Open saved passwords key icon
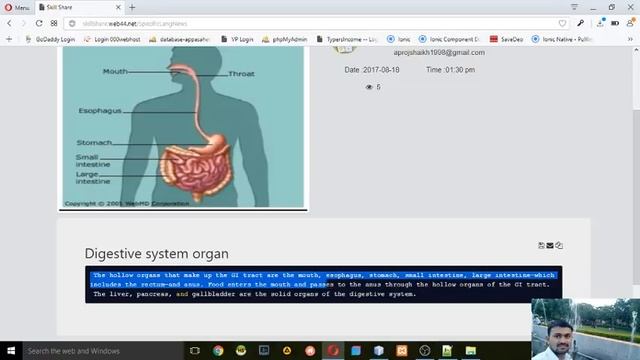This screenshot has height=360, width=640. pos(580,24)
